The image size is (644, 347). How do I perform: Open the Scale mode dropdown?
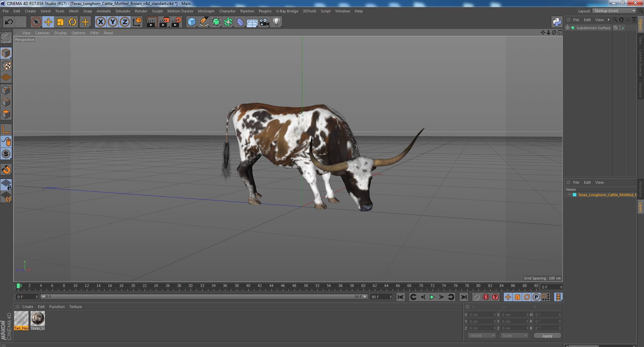tap(514, 336)
